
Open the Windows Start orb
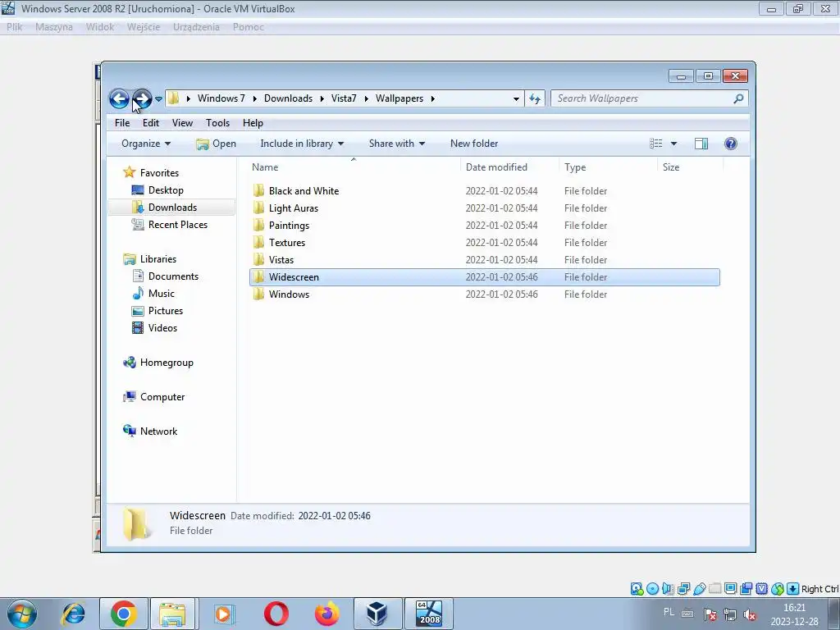[x=22, y=614]
